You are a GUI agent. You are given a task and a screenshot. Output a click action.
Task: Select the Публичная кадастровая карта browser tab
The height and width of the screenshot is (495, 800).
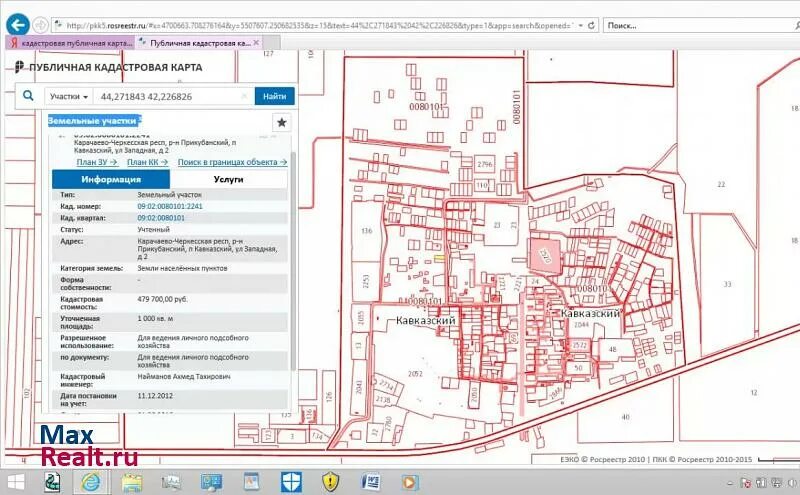click(199, 43)
